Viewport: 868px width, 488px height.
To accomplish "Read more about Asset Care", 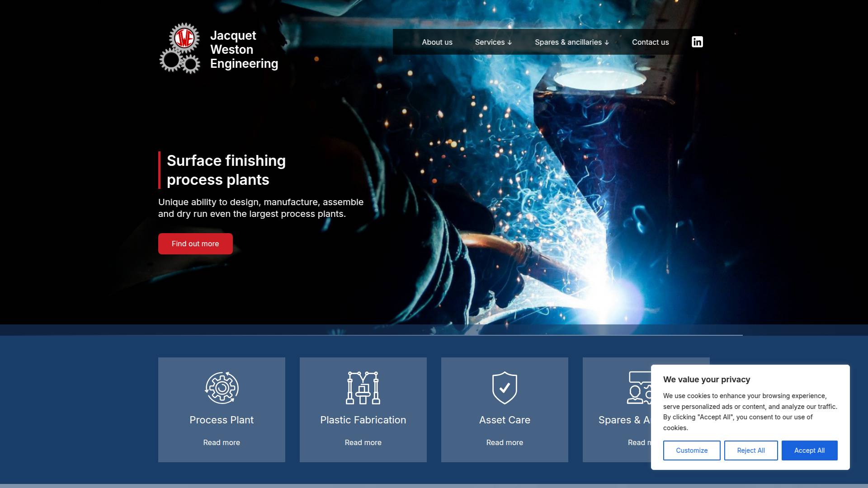I will (x=505, y=442).
